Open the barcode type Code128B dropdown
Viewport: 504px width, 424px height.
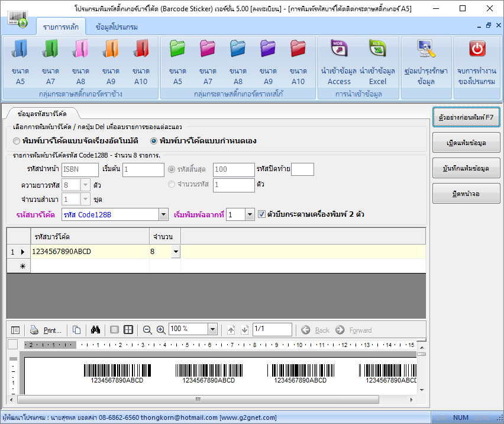164,214
